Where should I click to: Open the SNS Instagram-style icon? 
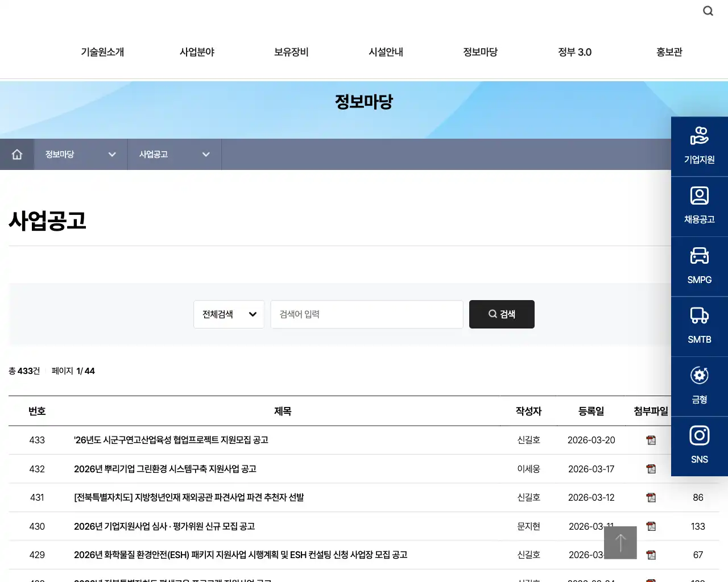(x=699, y=446)
